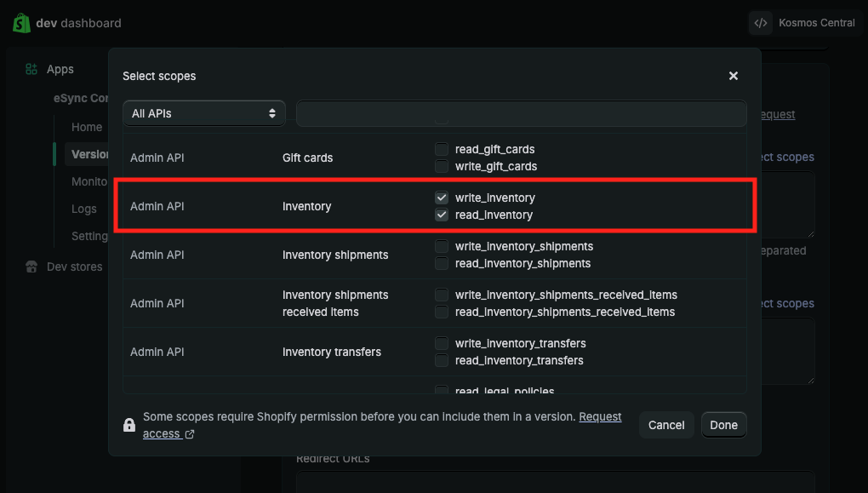
Task: Follow the Request access link
Action: pos(600,417)
